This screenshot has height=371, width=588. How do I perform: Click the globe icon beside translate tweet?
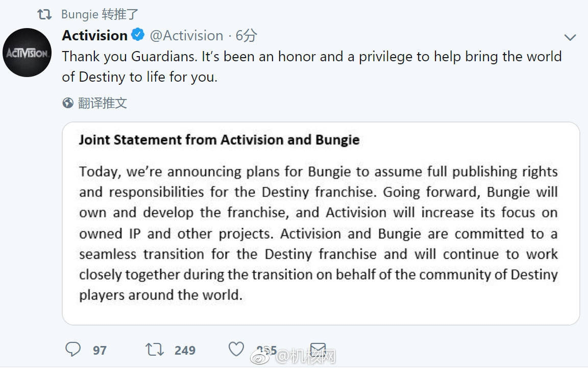coord(68,103)
